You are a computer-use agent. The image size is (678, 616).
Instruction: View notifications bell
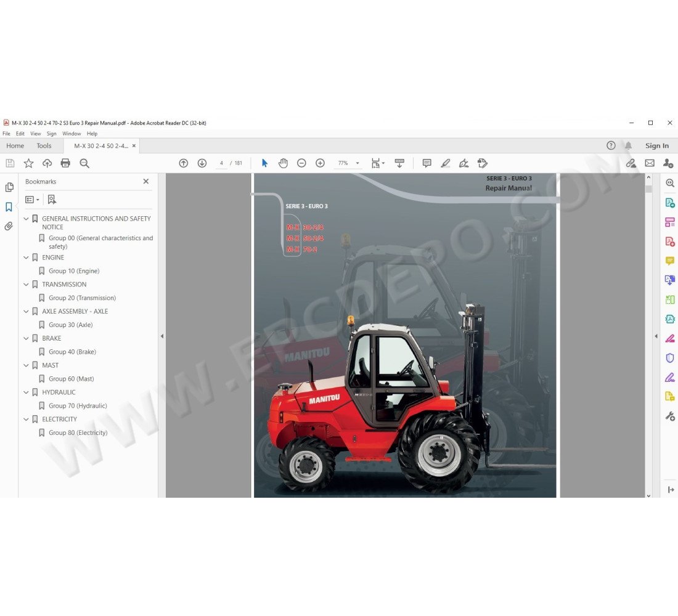(x=628, y=145)
